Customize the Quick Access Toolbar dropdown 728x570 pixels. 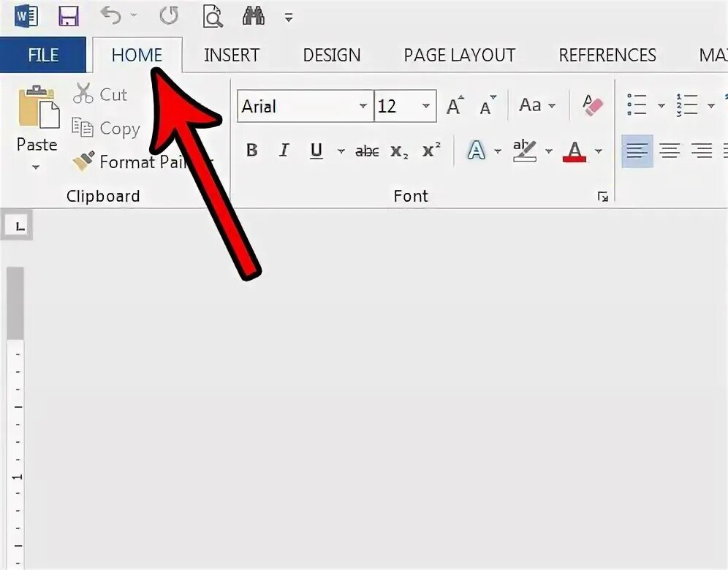pos(289,18)
